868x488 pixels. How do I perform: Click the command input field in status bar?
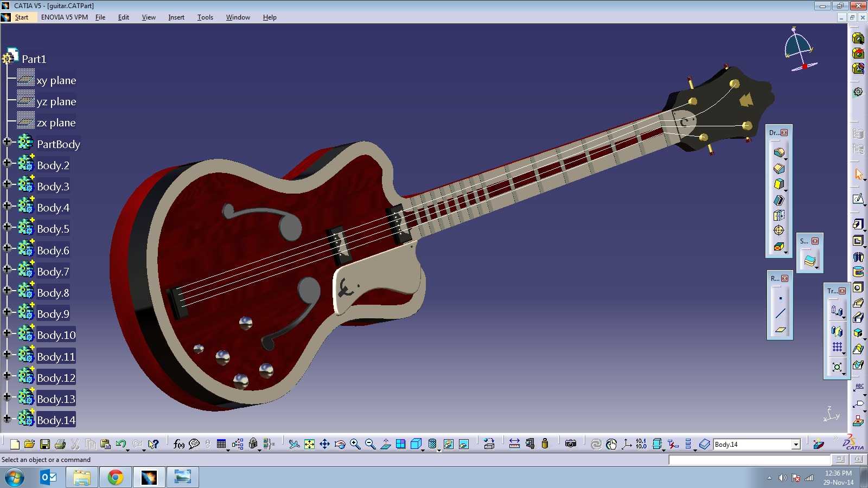(749, 460)
